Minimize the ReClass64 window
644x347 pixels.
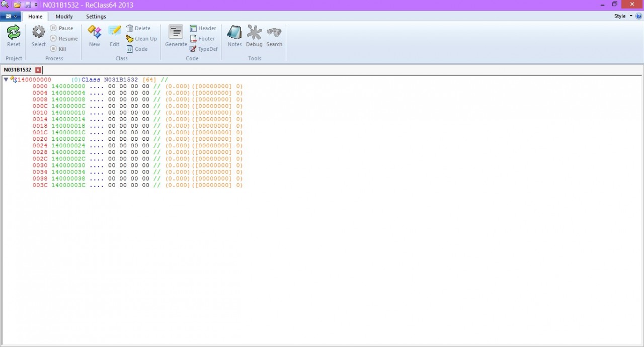[602, 5]
